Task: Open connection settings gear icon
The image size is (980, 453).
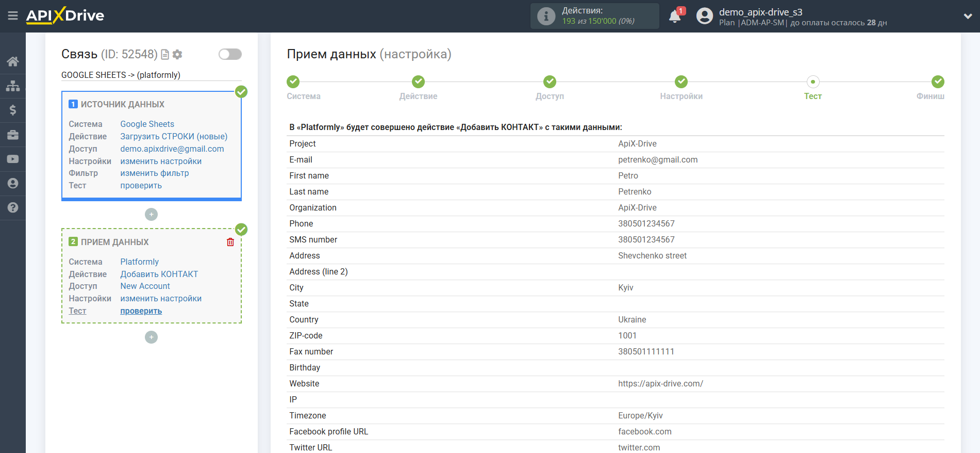Action: pos(177,54)
